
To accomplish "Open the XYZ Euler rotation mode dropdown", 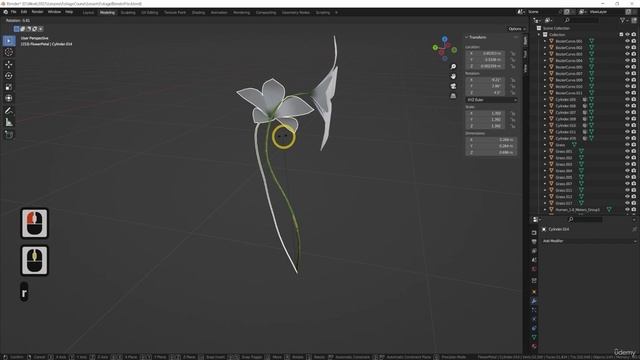I will point(492,100).
